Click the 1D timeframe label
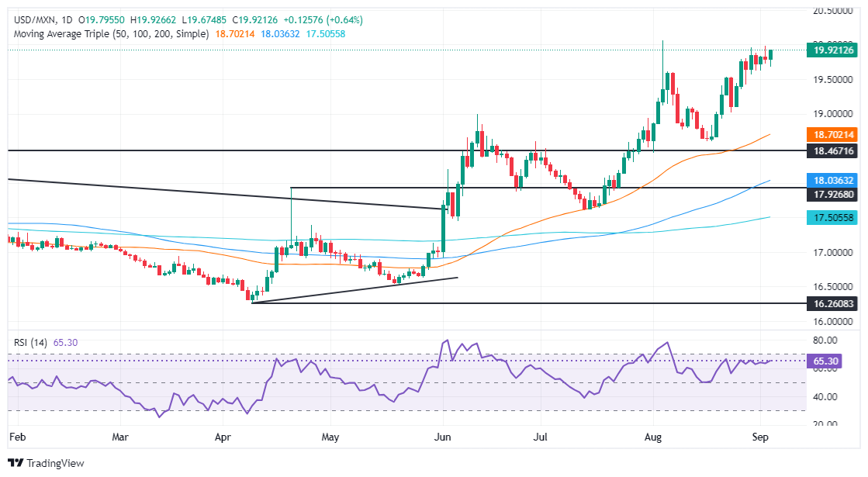 pyautogui.click(x=67, y=20)
